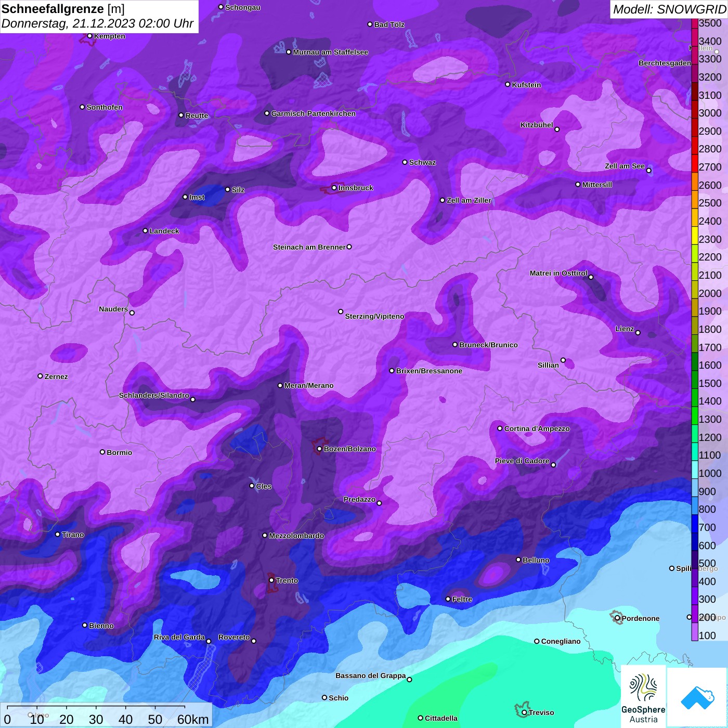This screenshot has width=728, height=728.
Task: Click the Trento city marker
Action: 271,580
